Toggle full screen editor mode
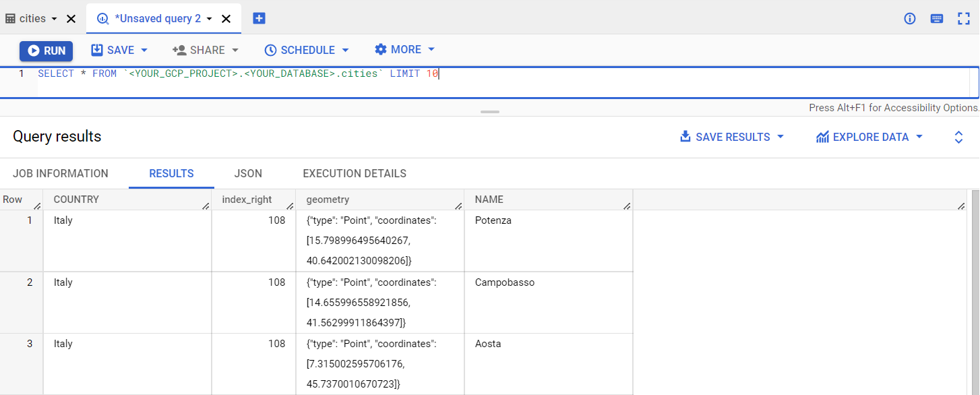980x395 pixels. (x=964, y=18)
